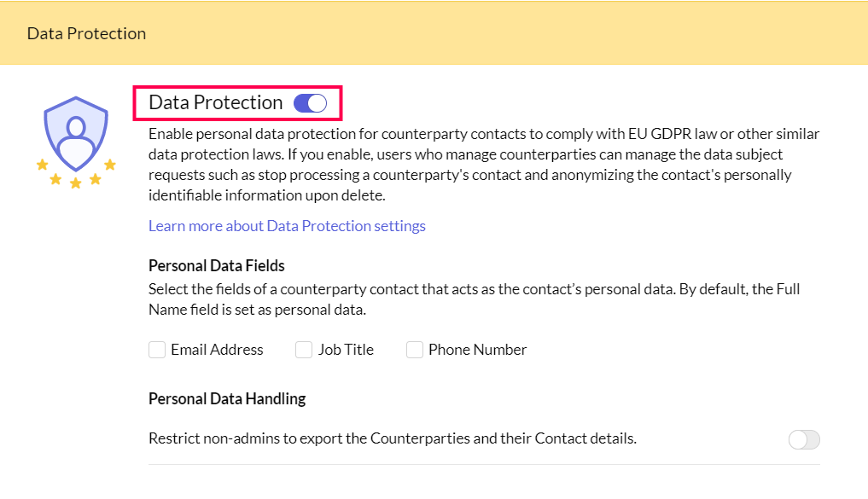Image resolution: width=868 pixels, height=499 pixels.
Task: Click the Job Title label text
Action: point(346,350)
